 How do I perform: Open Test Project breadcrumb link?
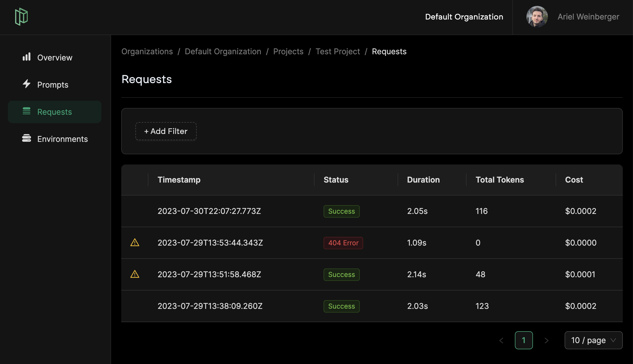338,51
